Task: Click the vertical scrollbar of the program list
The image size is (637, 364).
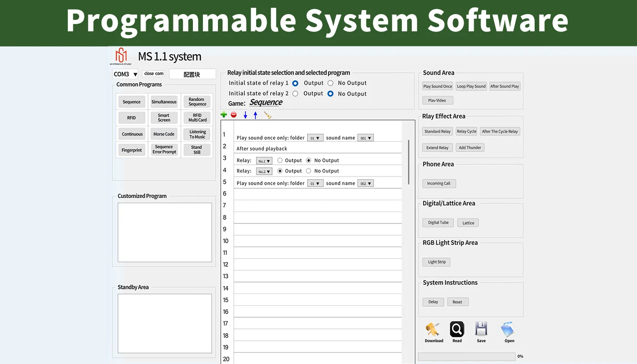Action: click(409, 162)
